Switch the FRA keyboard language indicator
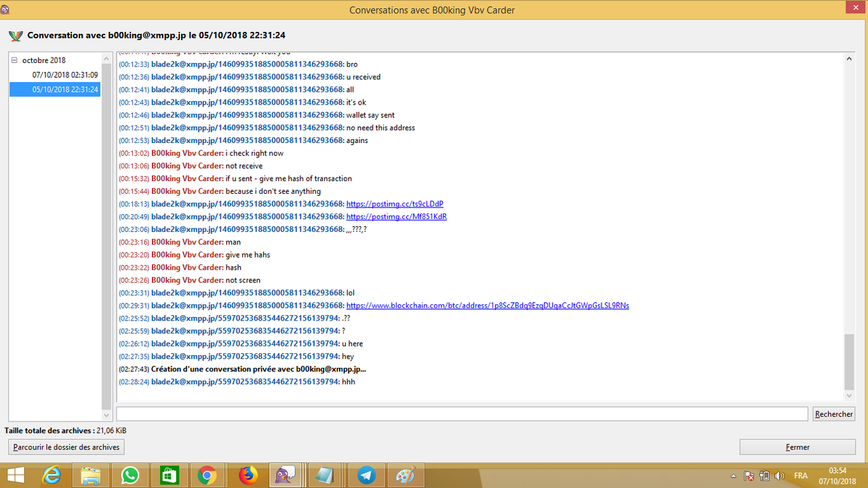This screenshot has width=868, height=488. [x=801, y=476]
